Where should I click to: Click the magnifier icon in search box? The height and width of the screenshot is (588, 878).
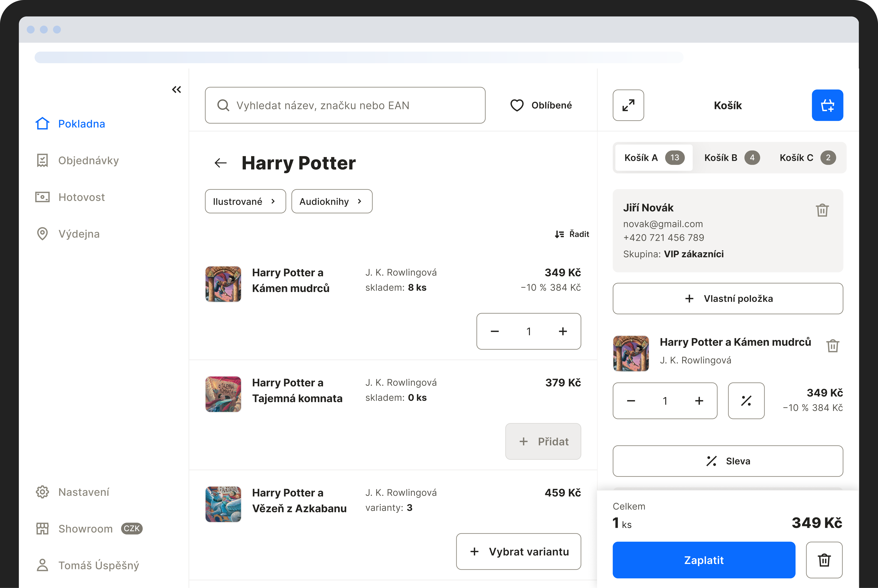[x=223, y=105]
